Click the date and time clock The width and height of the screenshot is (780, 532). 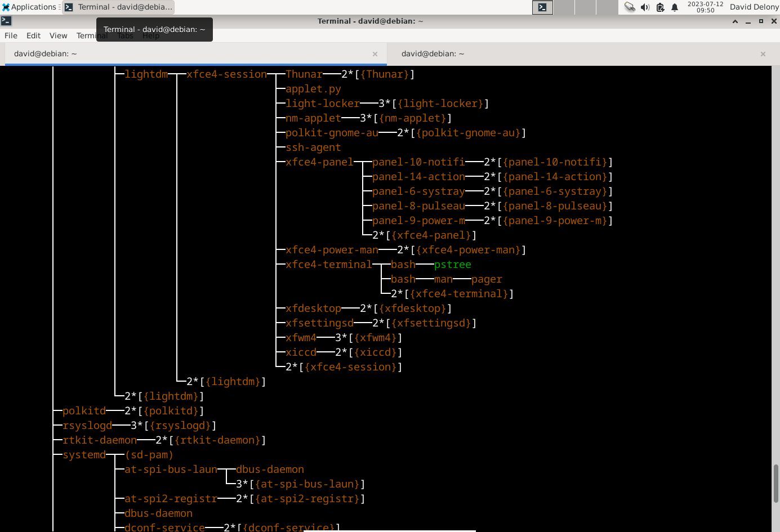pyautogui.click(x=705, y=7)
